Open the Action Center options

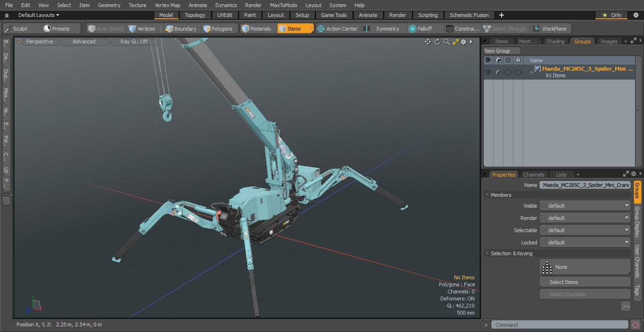pos(337,29)
